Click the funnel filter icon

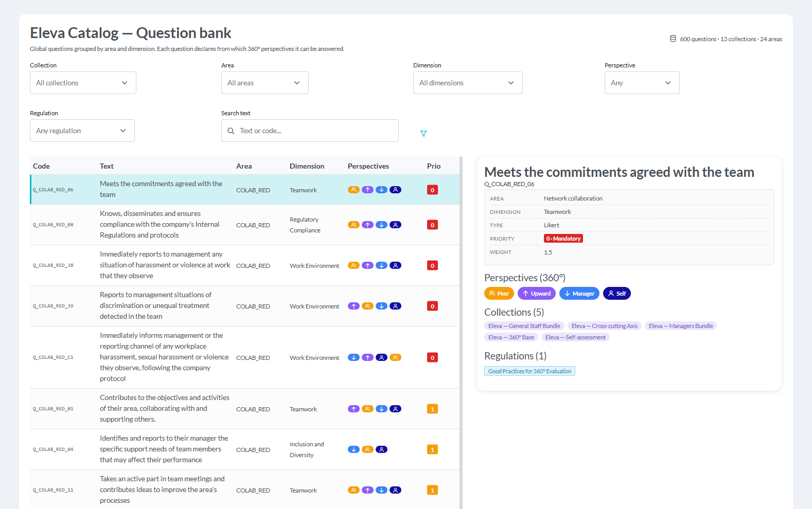[423, 134]
